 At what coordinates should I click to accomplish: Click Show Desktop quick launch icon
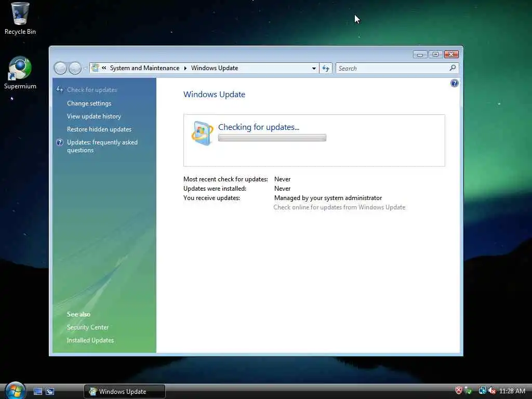(x=38, y=391)
